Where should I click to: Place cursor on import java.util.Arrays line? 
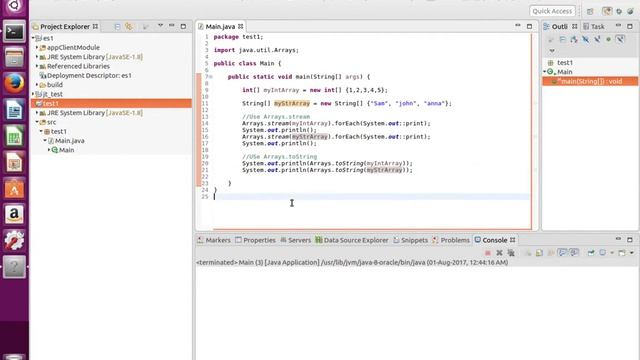256,50
